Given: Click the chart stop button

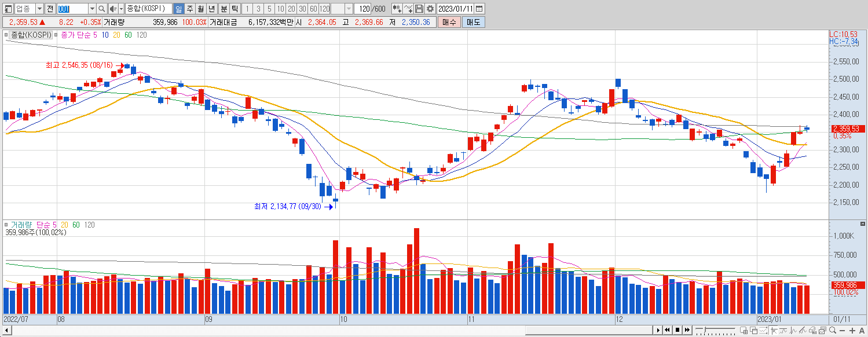Looking at the screenshot, I should [x=677, y=330].
